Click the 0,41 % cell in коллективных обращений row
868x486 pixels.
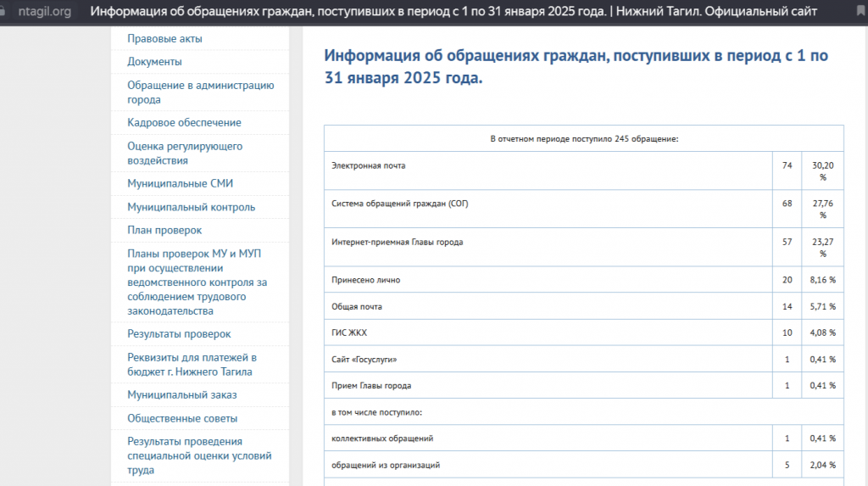(x=822, y=439)
